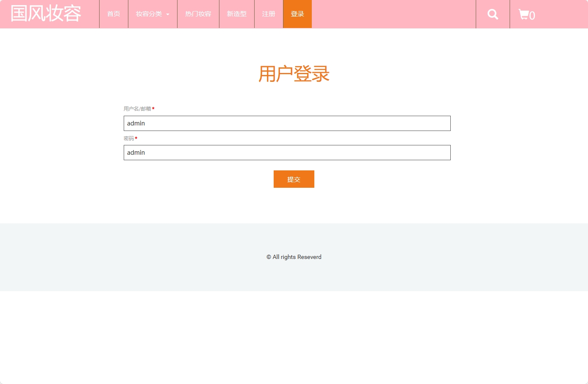The width and height of the screenshot is (588, 384).
Task: Open the 新造型 page
Action: [x=237, y=14]
